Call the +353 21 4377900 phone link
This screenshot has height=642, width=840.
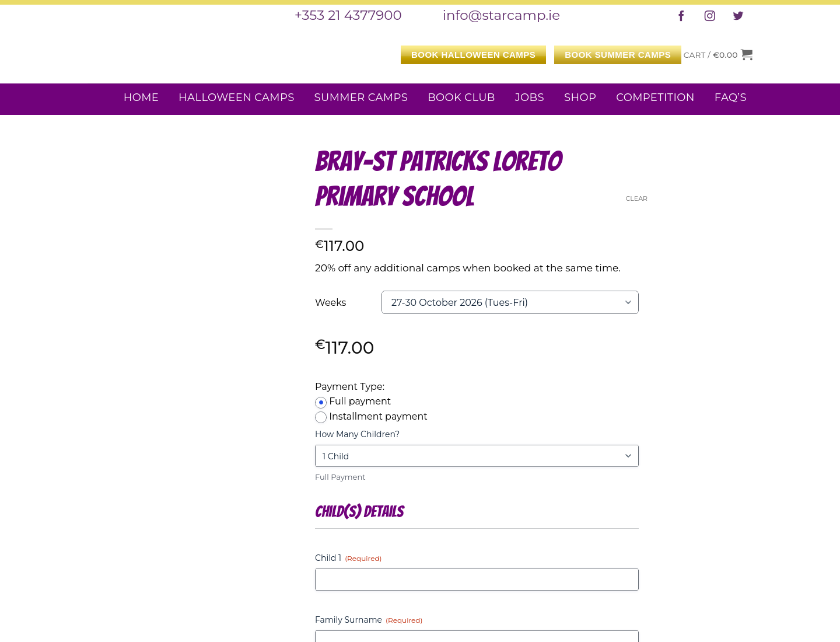coord(348,15)
